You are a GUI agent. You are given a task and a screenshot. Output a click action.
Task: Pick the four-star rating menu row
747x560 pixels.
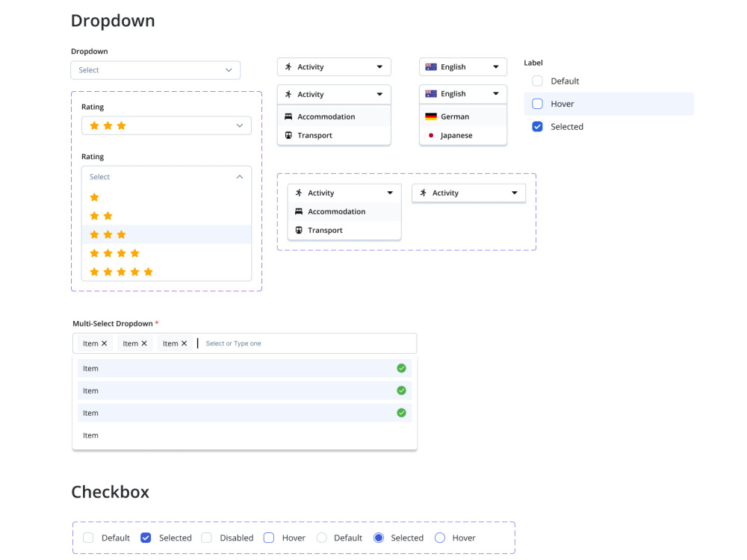point(166,253)
